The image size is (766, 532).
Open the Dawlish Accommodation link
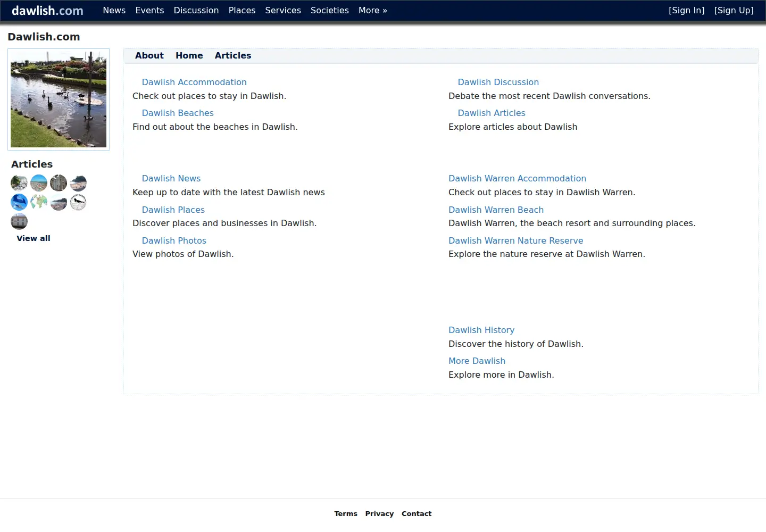coord(194,82)
